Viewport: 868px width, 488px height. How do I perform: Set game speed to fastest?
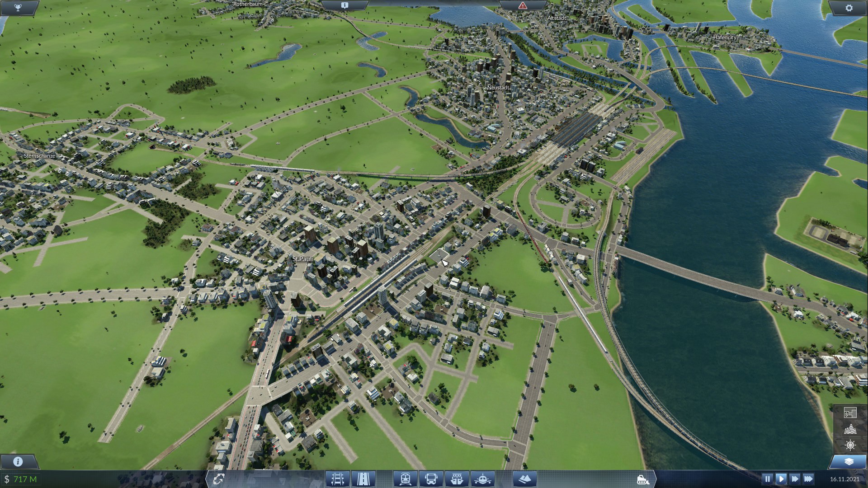[x=808, y=479]
